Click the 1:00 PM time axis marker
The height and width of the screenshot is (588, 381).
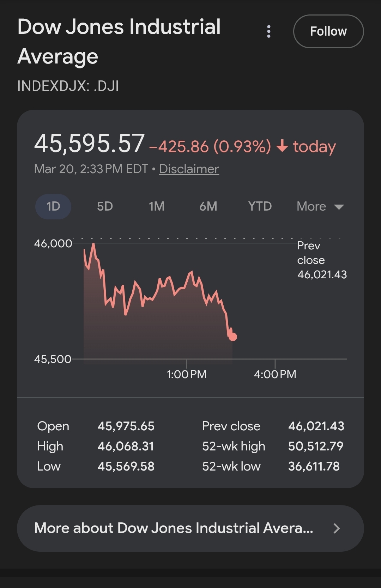187,374
